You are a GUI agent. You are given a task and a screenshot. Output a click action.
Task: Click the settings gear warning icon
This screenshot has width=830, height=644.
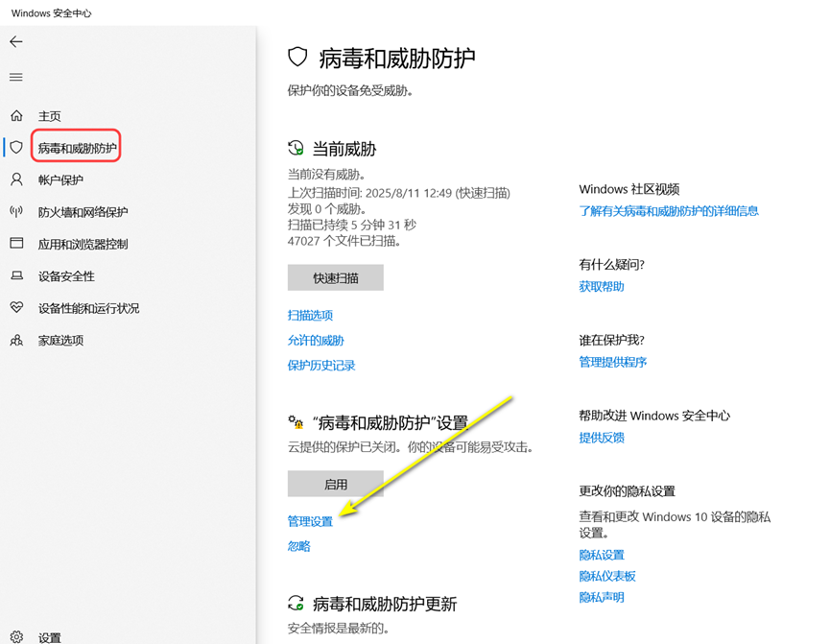pyautogui.click(x=296, y=422)
